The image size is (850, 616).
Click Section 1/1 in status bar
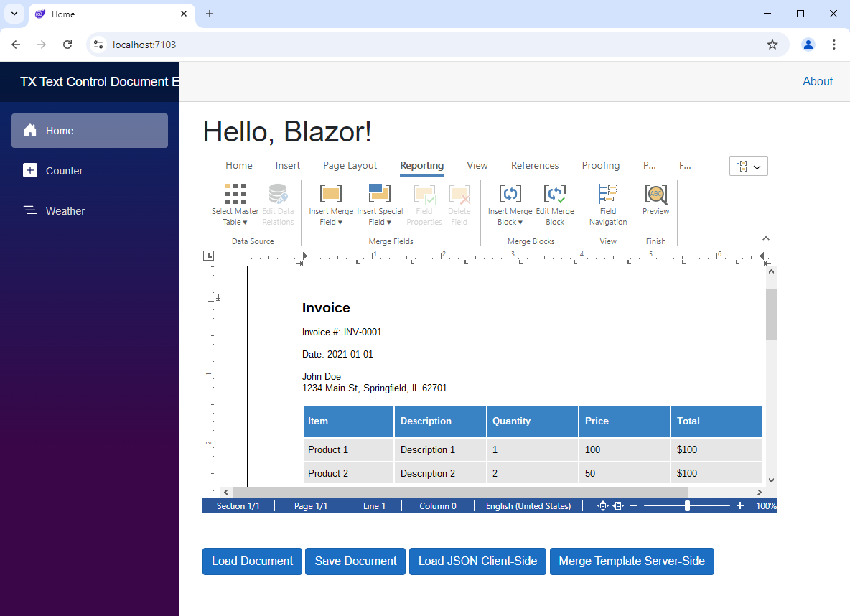pos(238,506)
